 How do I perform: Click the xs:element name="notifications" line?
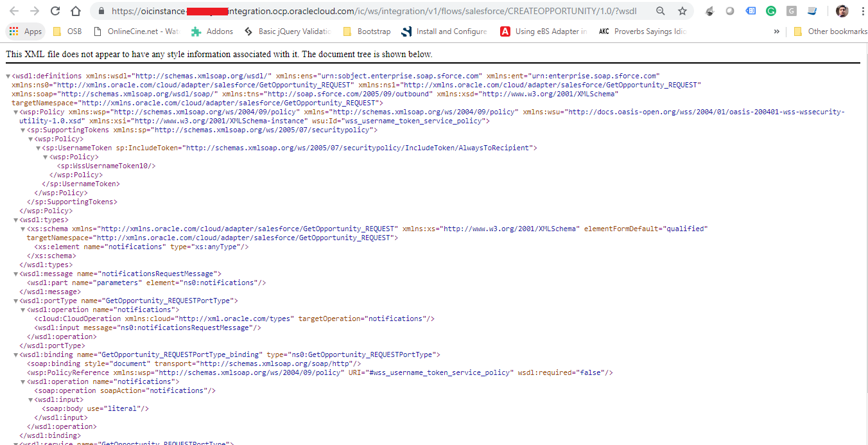click(141, 247)
